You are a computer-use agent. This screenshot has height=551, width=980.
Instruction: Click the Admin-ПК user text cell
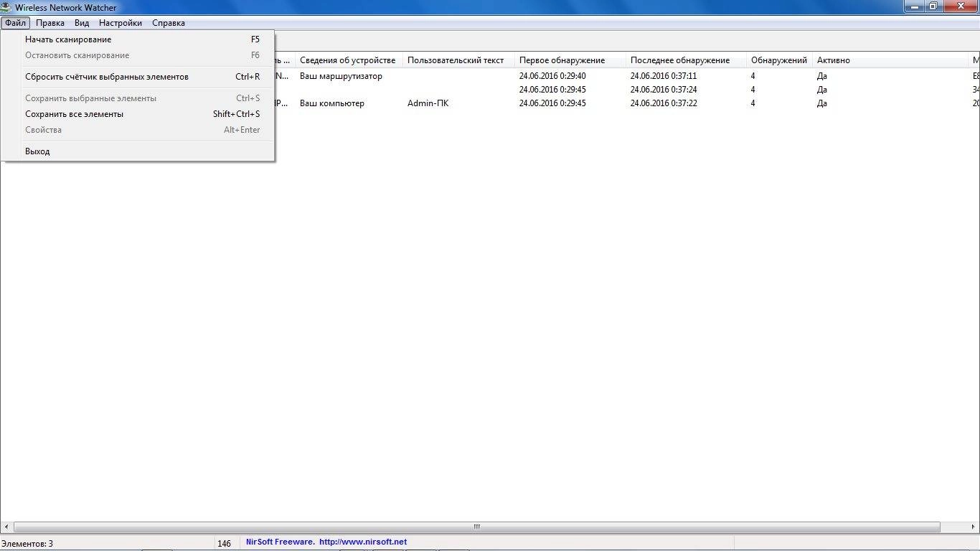(428, 103)
